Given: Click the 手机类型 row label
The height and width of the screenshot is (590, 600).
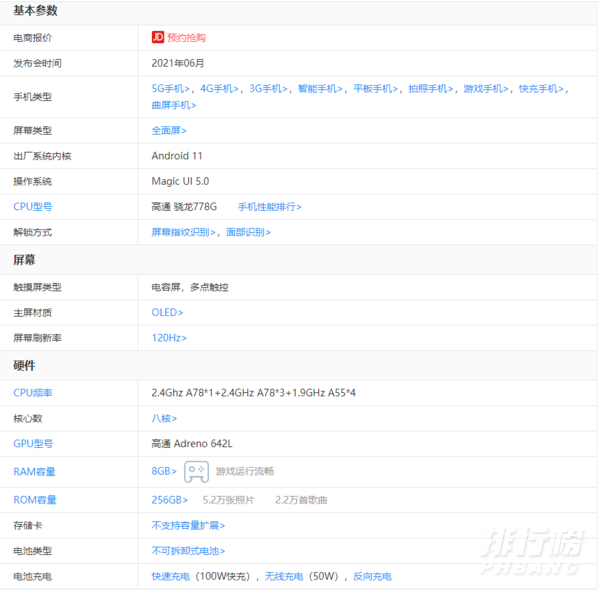Looking at the screenshot, I should click(x=33, y=97).
